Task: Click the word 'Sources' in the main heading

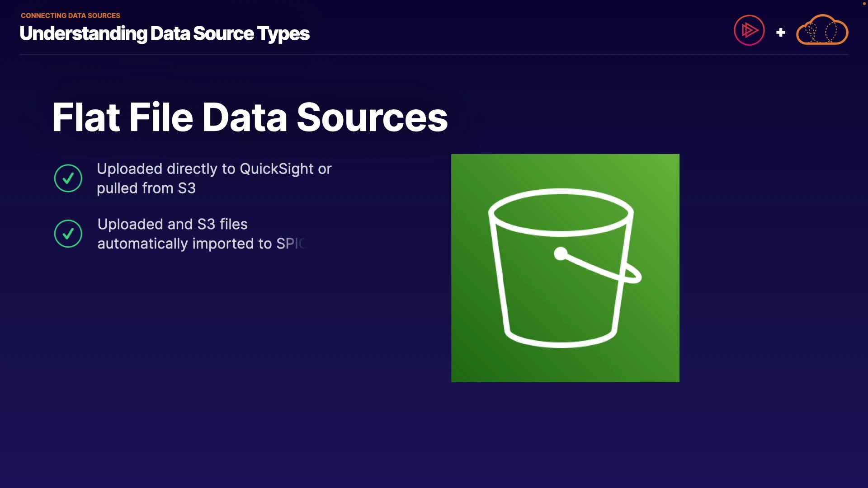Action: tap(372, 117)
